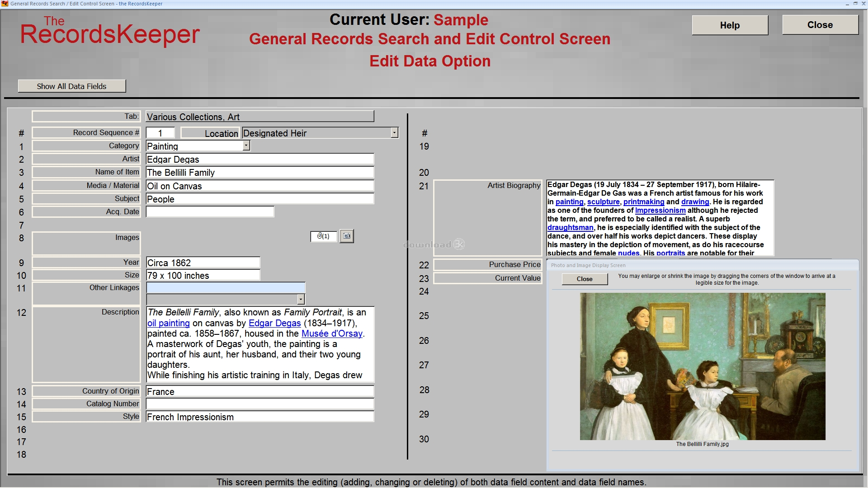The height and width of the screenshot is (488, 868).
Task: Open the Other Linkages dropdown arrow
Action: pos(301,299)
